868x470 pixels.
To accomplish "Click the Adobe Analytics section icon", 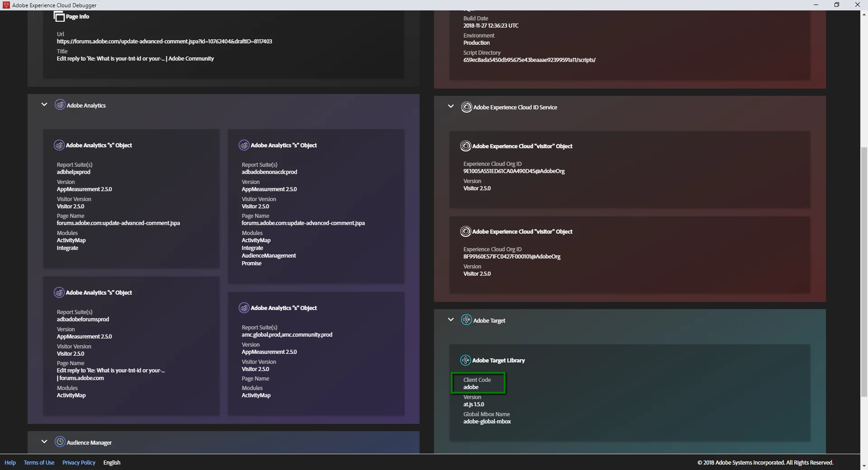I will (x=60, y=105).
